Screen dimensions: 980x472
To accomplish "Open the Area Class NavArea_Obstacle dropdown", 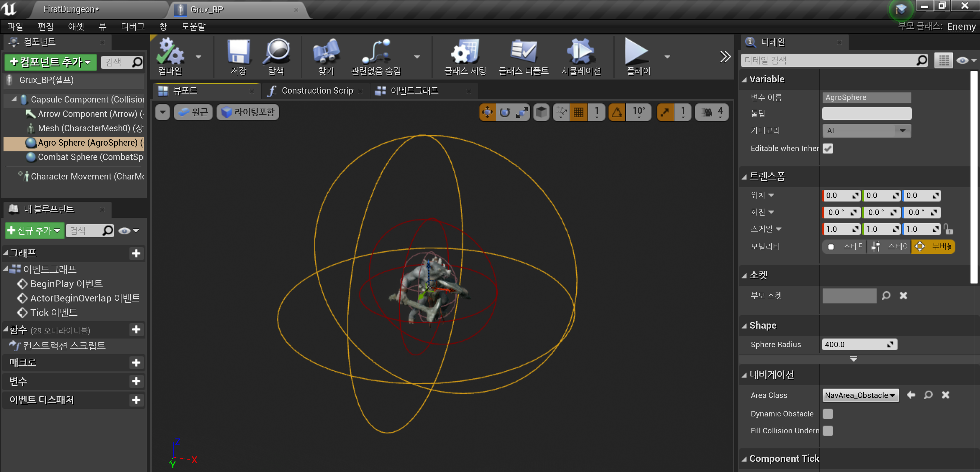I will 860,395.
